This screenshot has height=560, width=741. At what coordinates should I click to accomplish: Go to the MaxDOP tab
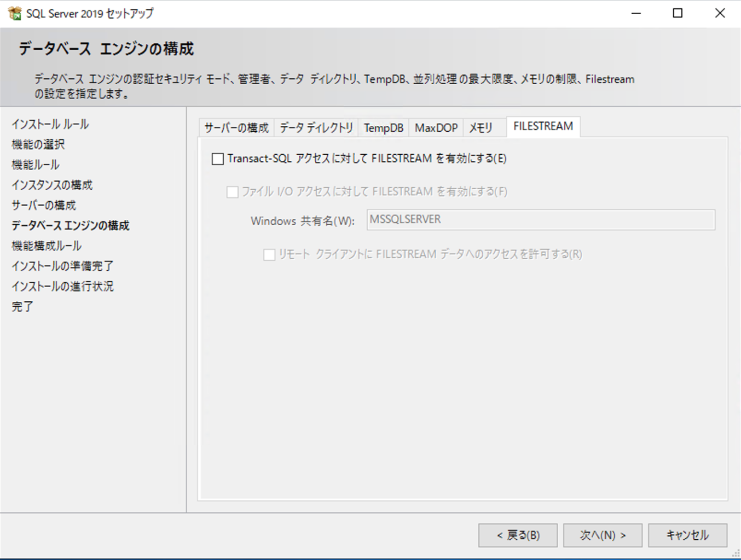click(x=436, y=128)
